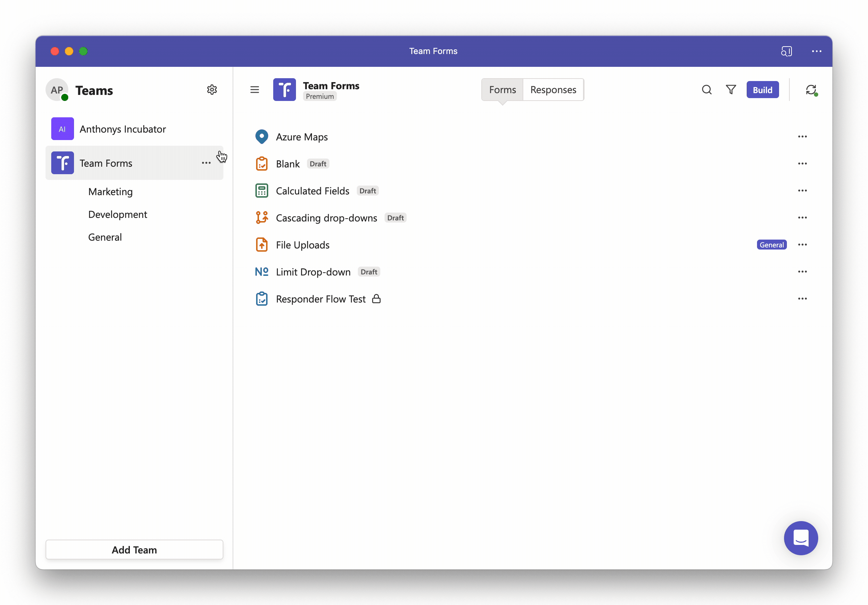Viewport: 868px width, 605px height.
Task: Switch to the Responses tab
Action: [553, 90]
